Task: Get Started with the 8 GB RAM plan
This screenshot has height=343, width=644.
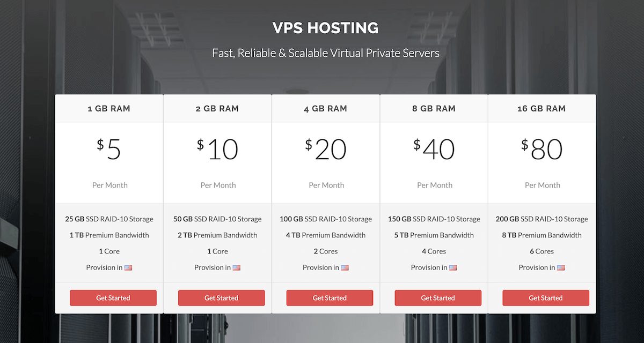Action: click(x=438, y=298)
